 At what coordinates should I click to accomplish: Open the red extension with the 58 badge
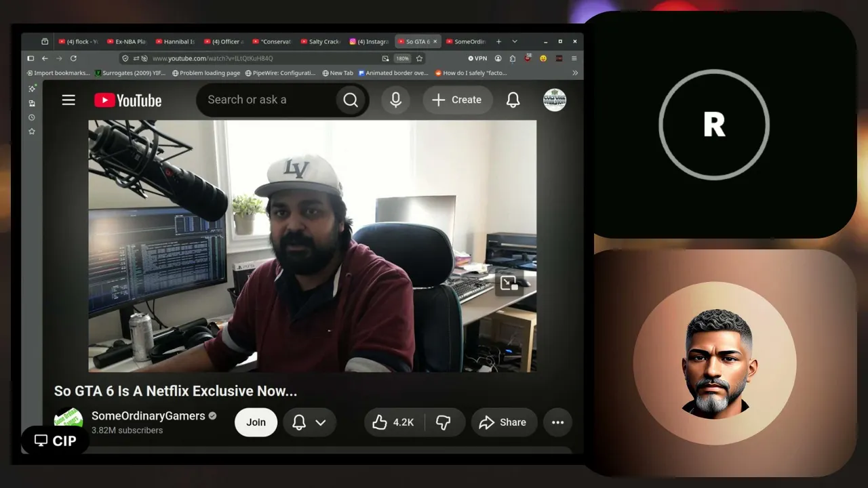pos(528,58)
